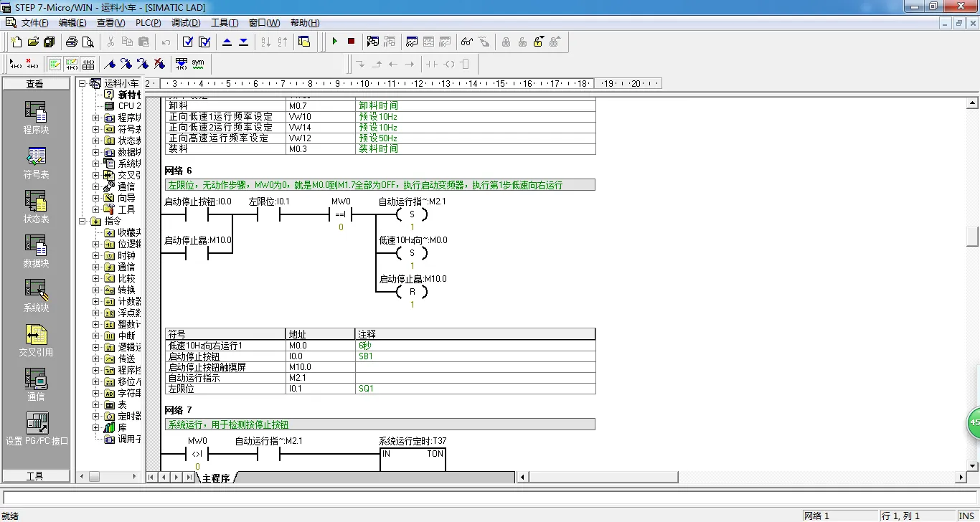Open the print preview icon
The image size is (980, 522).
point(88,42)
